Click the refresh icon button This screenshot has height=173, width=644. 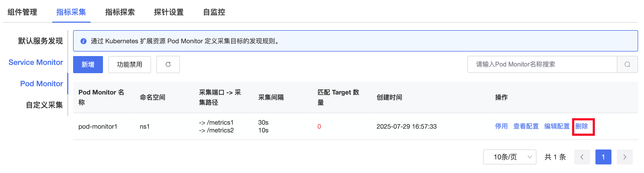pos(168,64)
